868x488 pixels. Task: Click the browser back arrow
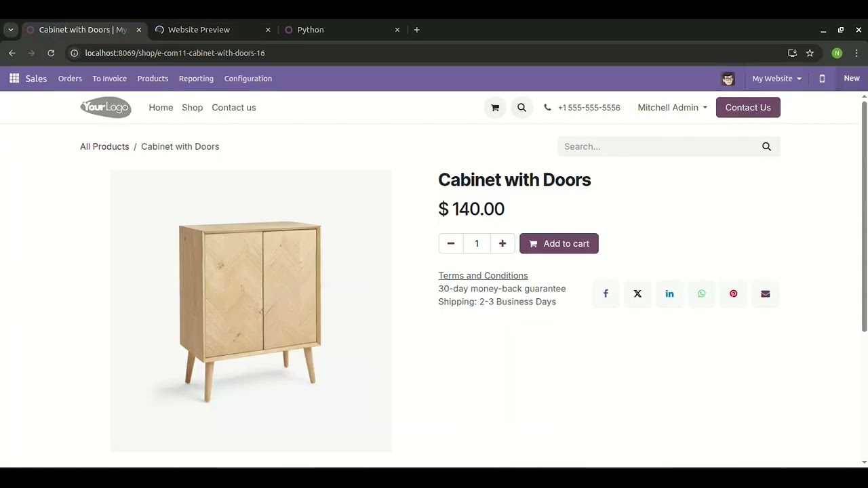pyautogui.click(x=12, y=53)
